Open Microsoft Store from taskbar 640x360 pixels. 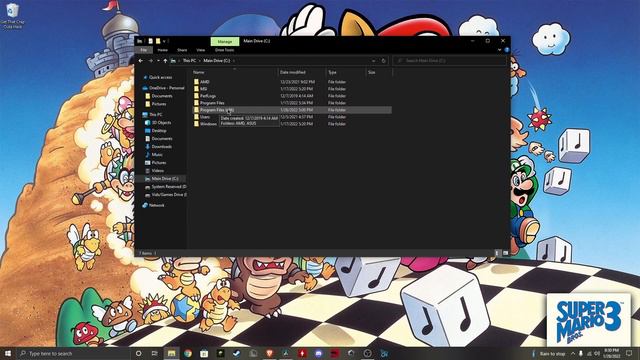pyautogui.click(x=204, y=353)
